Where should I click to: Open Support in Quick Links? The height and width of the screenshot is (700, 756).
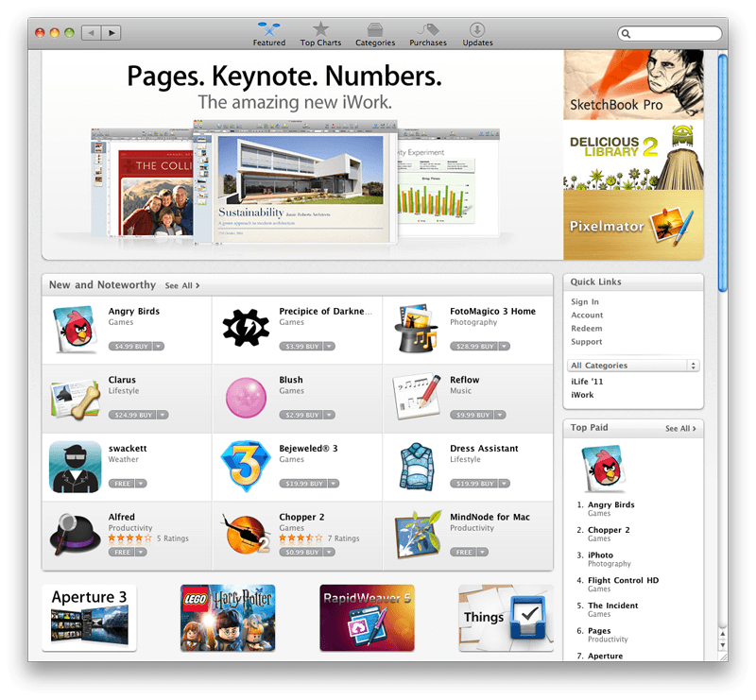click(x=586, y=342)
